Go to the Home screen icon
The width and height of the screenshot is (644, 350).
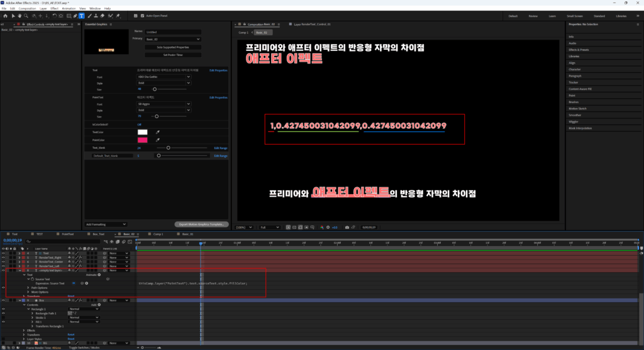(5, 16)
